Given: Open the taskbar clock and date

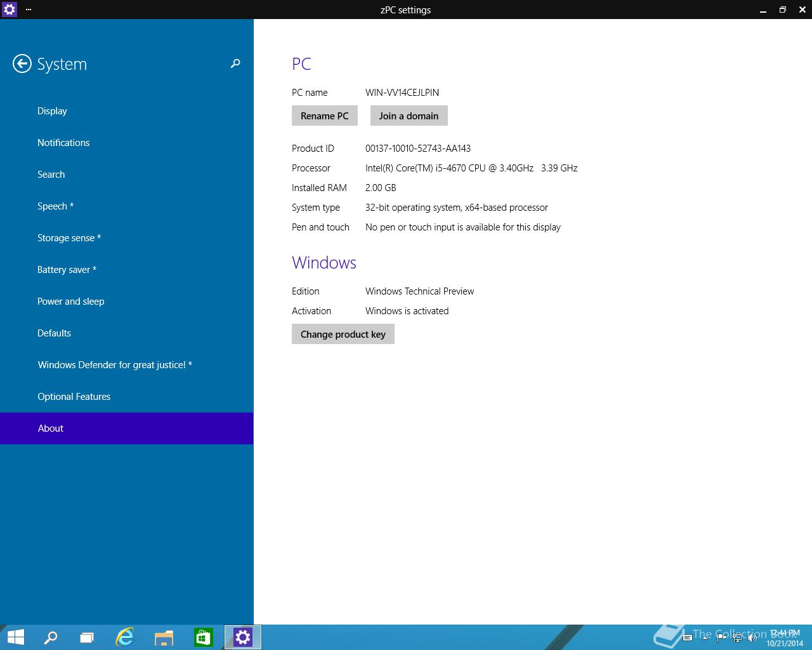Looking at the screenshot, I should 785,638.
